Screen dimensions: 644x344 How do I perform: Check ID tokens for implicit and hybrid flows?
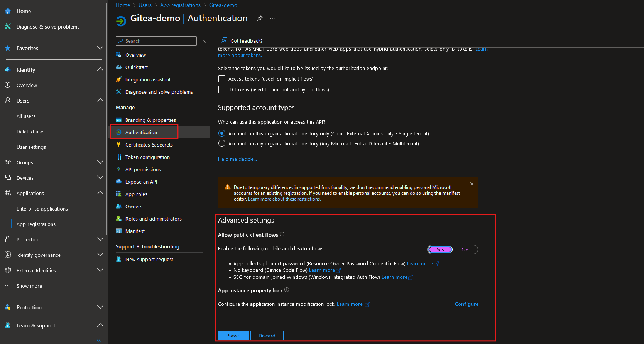[x=221, y=89]
